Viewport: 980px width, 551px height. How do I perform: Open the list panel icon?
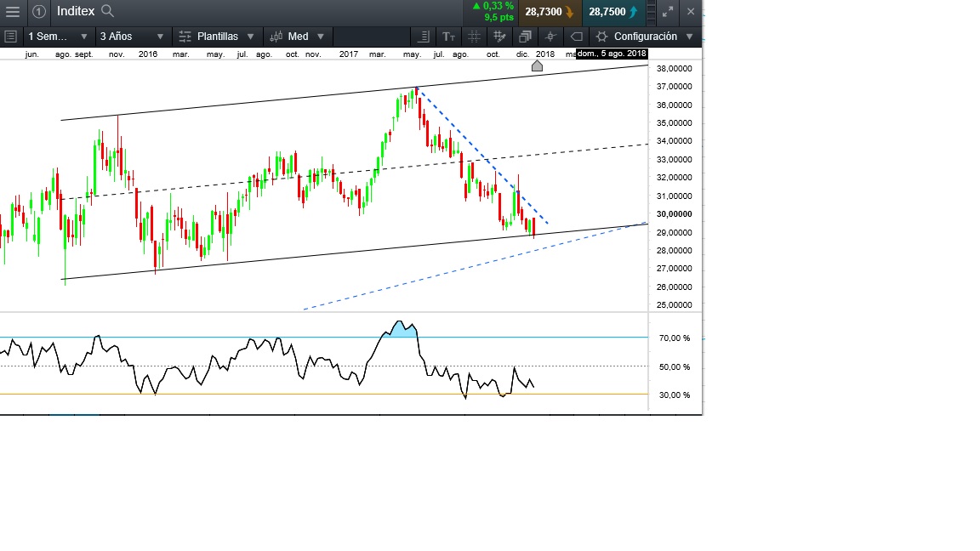pyautogui.click(x=10, y=37)
